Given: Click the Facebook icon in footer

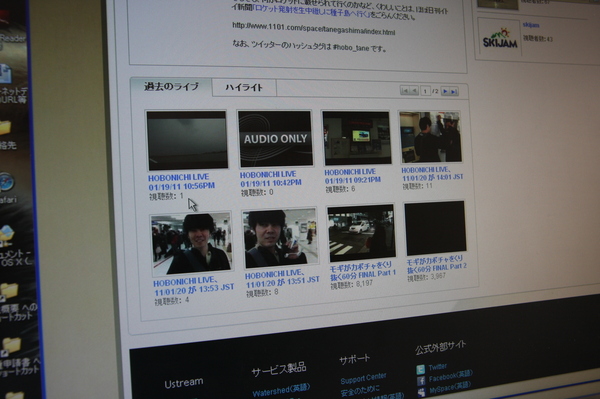Looking at the screenshot, I should coord(421,381).
